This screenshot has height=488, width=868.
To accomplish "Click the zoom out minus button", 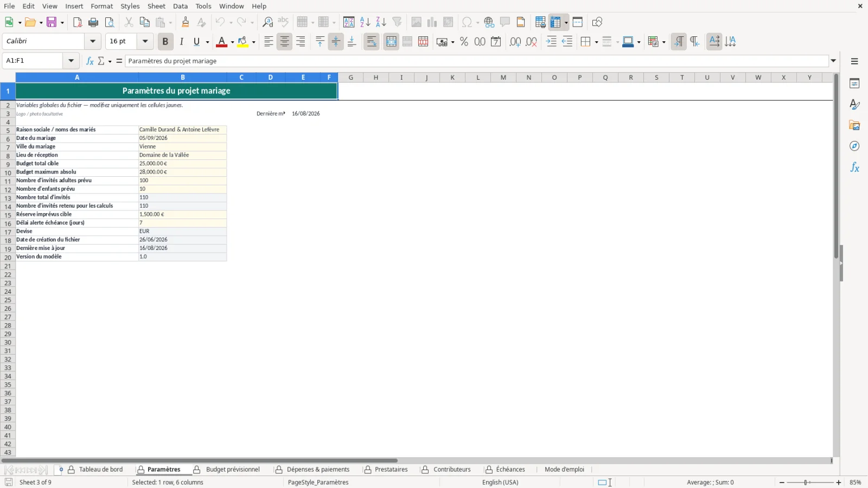I will (x=782, y=483).
